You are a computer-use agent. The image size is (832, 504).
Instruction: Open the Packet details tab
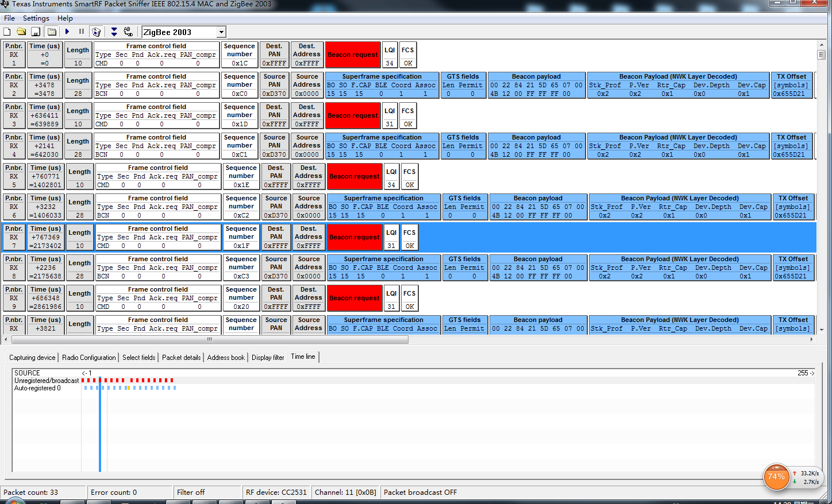(182, 358)
